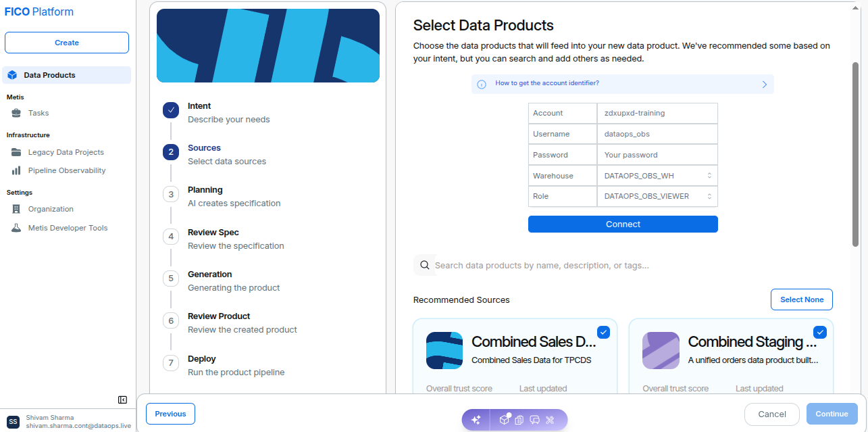Open Legacy Data Projects in the sidebar

point(66,152)
